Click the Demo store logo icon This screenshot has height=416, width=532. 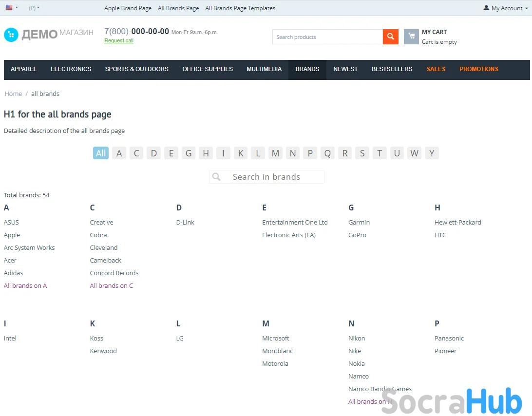pyautogui.click(x=11, y=35)
